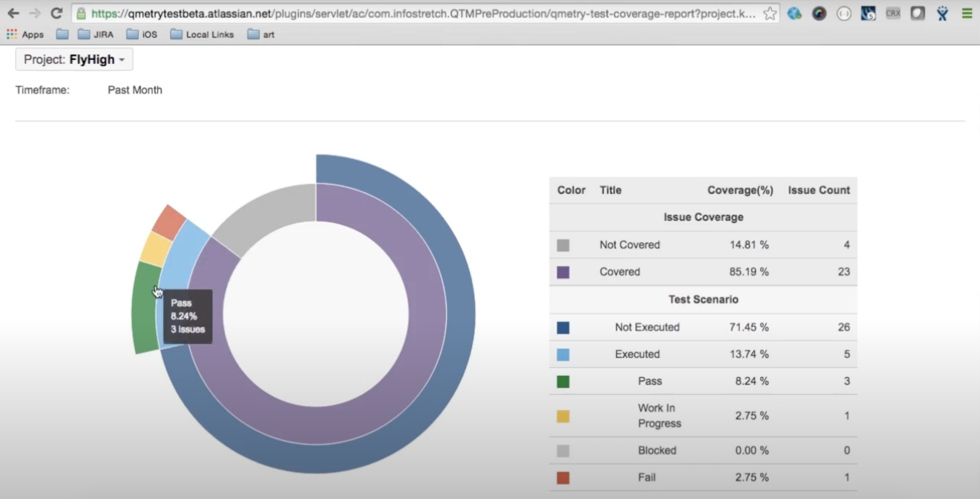The width and height of the screenshot is (980, 499).
Task: Click the Issue Count column header
Action: coord(819,190)
